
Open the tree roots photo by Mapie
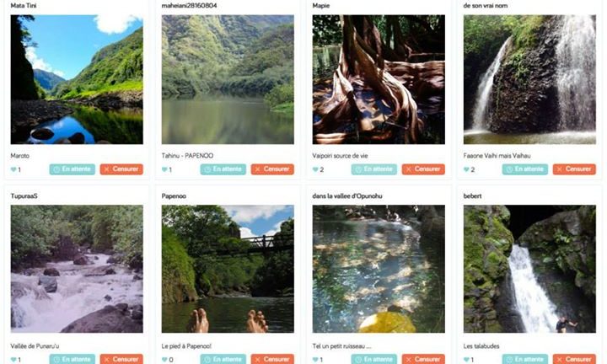click(379, 79)
